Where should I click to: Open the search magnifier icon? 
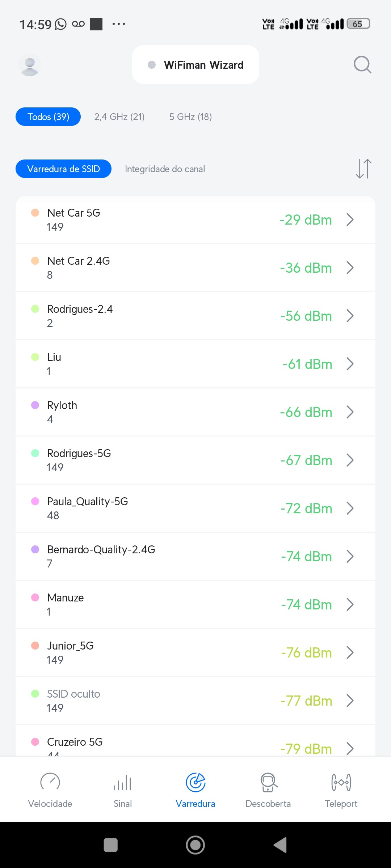tap(362, 65)
